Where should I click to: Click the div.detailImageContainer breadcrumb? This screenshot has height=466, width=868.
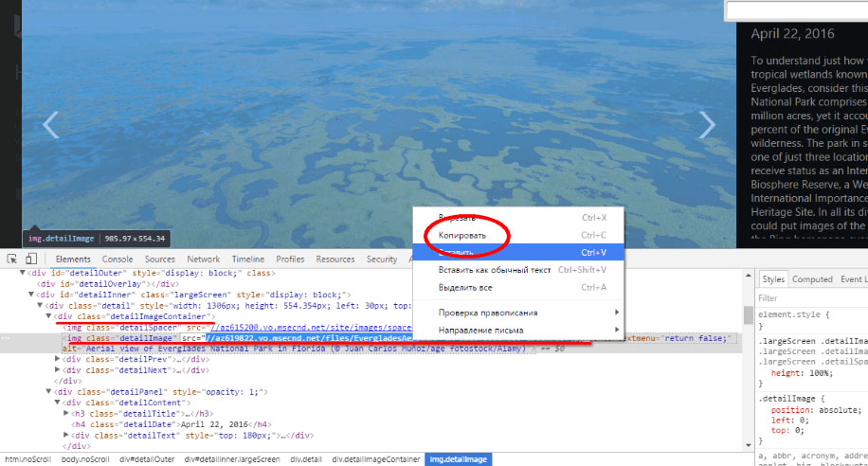376,459
